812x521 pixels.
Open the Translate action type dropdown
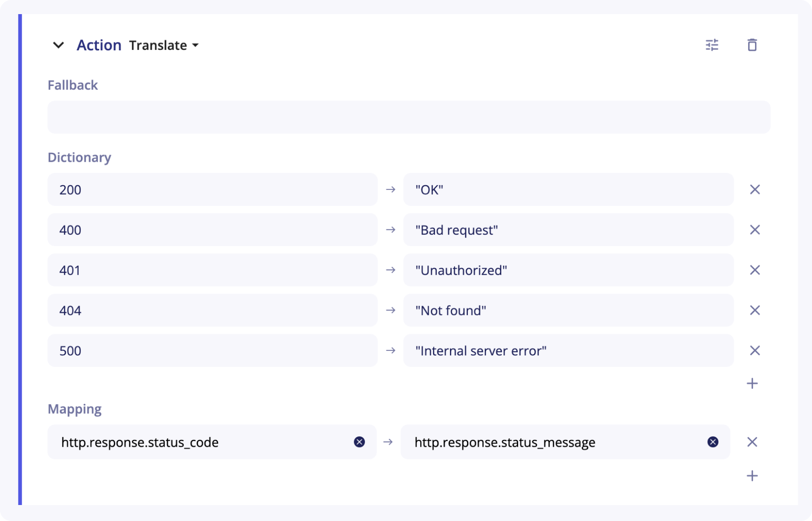tap(164, 45)
